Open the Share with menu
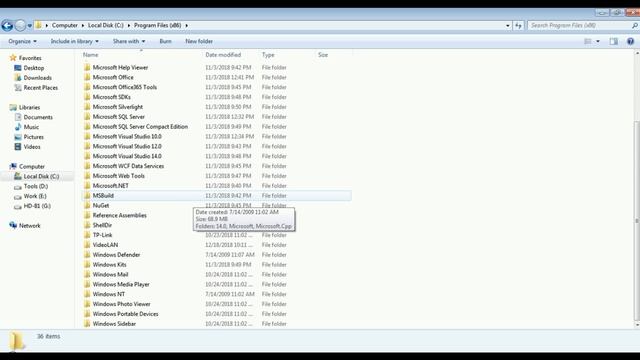 tap(129, 41)
